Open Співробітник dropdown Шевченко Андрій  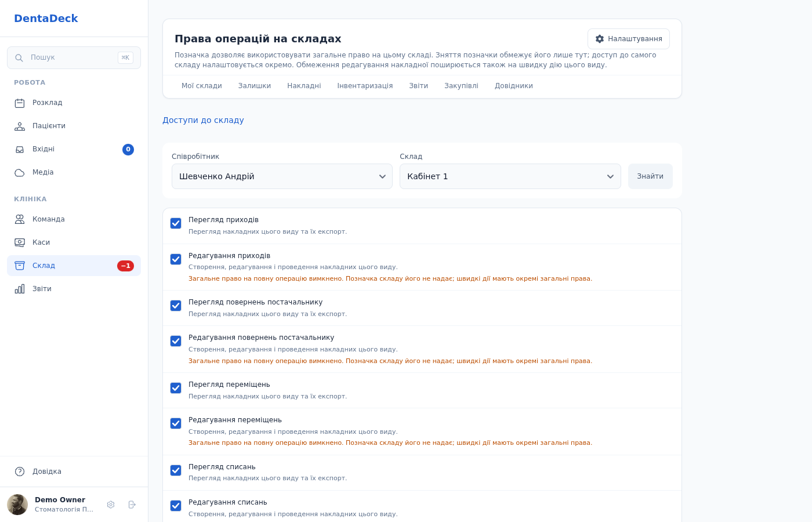point(282,176)
